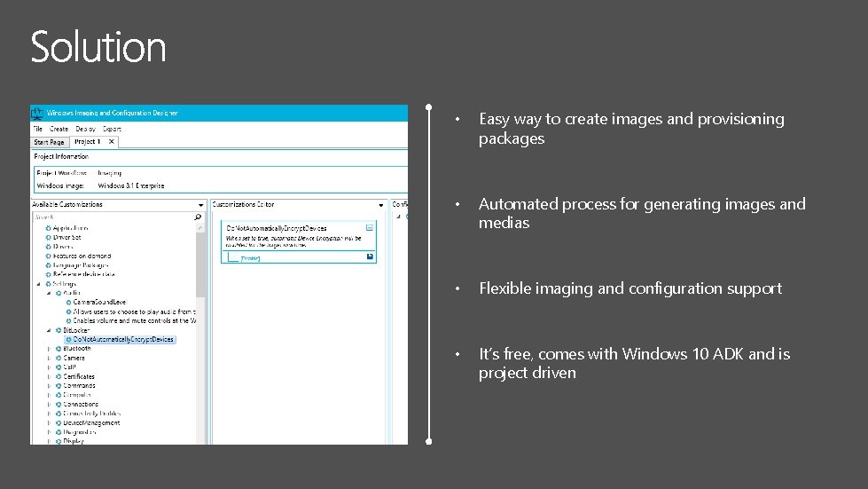The width and height of the screenshot is (868, 489).
Task: Select the Reference device data tree item
Action: point(84,275)
